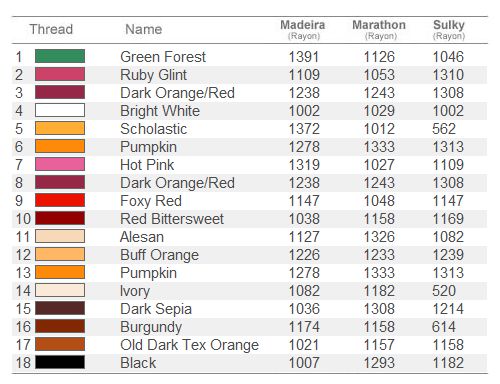The height and width of the screenshot is (384, 500).
Task: Click the Marathon (Rayon) column header
Action: (x=379, y=30)
